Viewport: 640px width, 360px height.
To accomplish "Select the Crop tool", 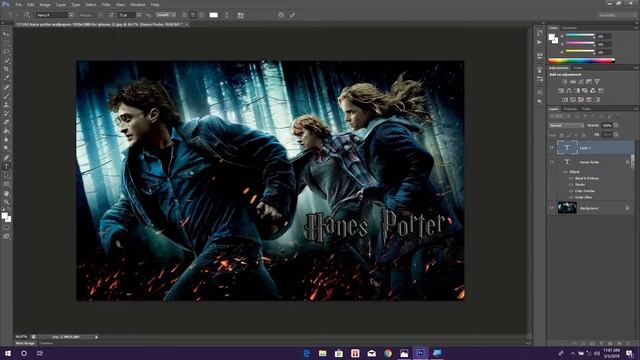I will [x=6, y=69].
